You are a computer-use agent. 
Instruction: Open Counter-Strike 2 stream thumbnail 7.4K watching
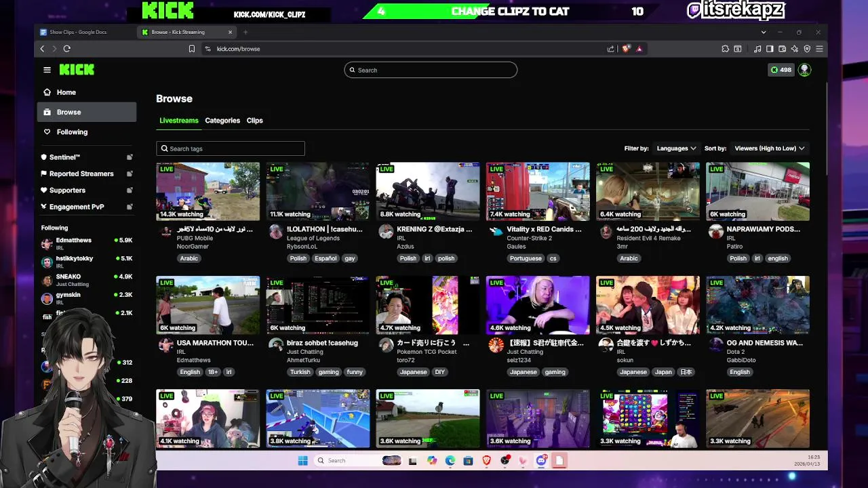[x=538, y=191]
